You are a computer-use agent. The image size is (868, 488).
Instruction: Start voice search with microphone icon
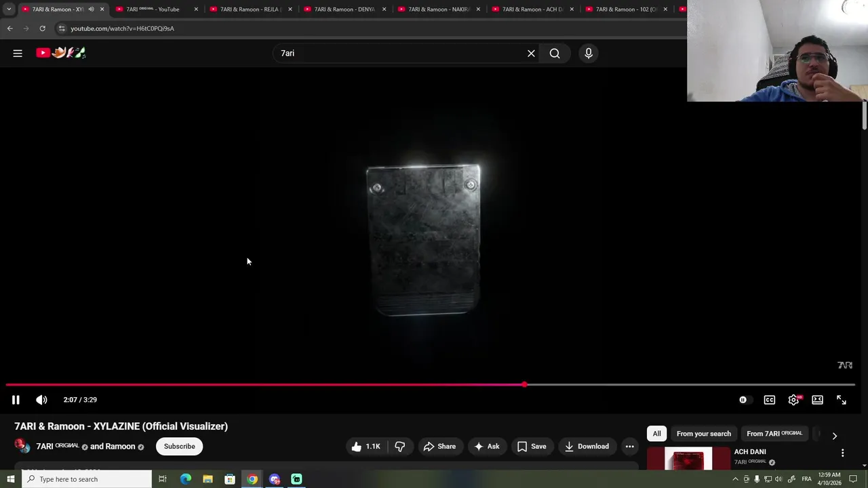pos(589,54)
